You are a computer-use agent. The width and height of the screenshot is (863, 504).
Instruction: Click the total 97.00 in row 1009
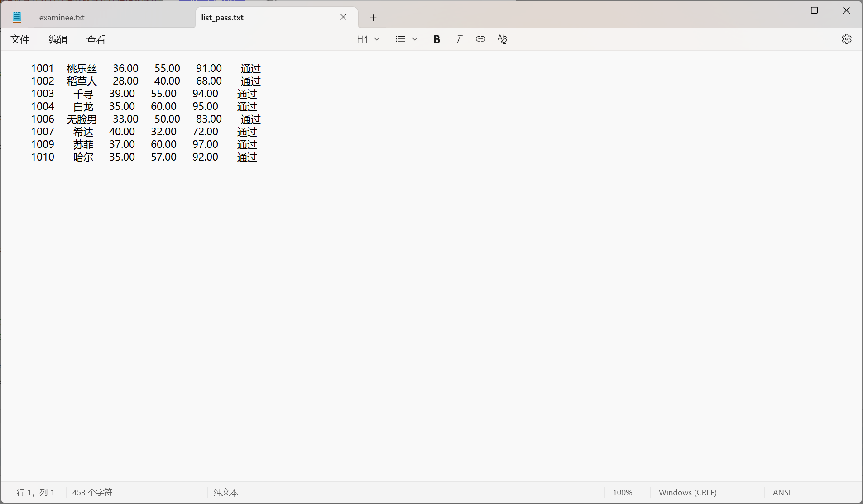click(x=205, y=144)
